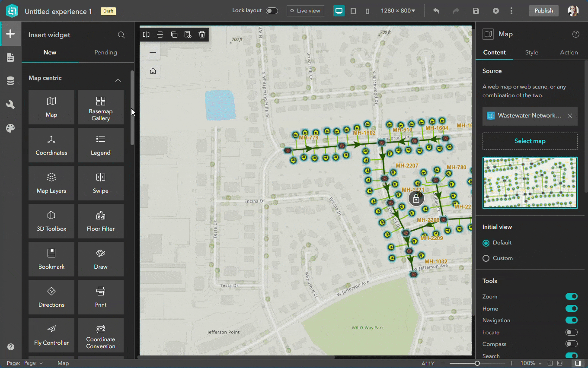Click the undo arrow

pos(436,11)
